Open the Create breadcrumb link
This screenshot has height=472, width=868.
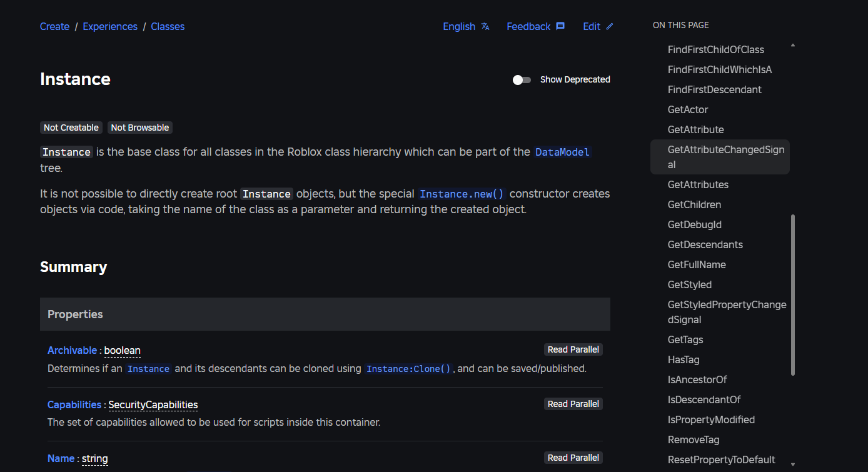click(54, 26)
